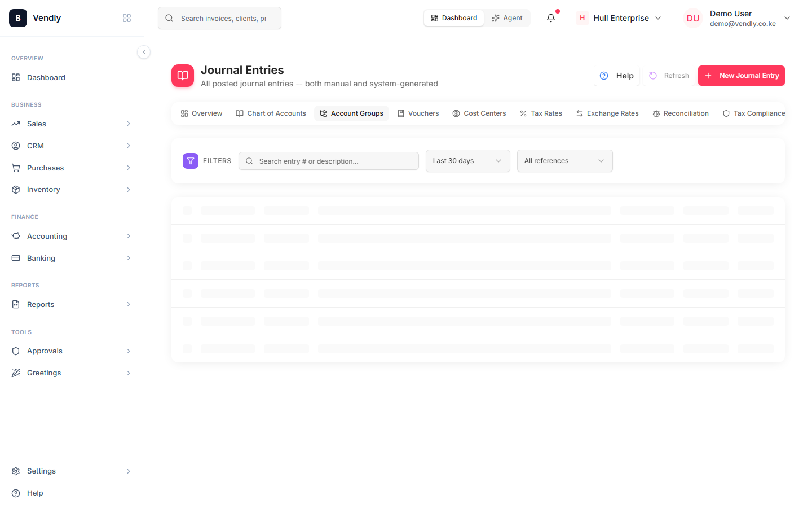Click the DU user avatar
This screenshot has height=508, width=812.
pyautogui.click(x=693, y=18)
